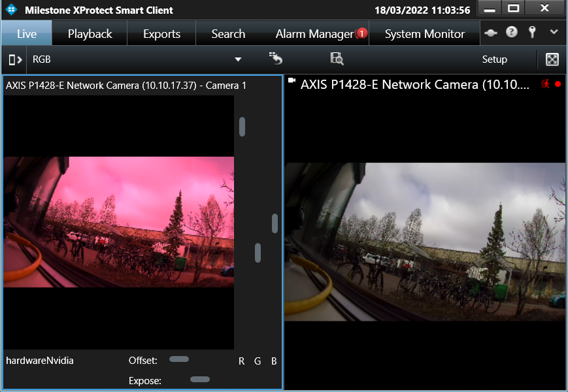Expand the top-right chevron menu
Viewport: 568px width, 392px height.
click(554, 32)
